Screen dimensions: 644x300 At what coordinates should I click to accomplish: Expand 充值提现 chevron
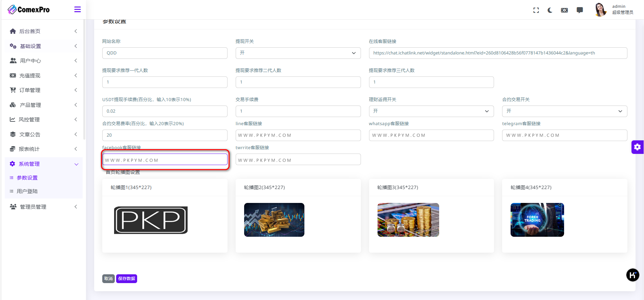(x=76, y=75)
